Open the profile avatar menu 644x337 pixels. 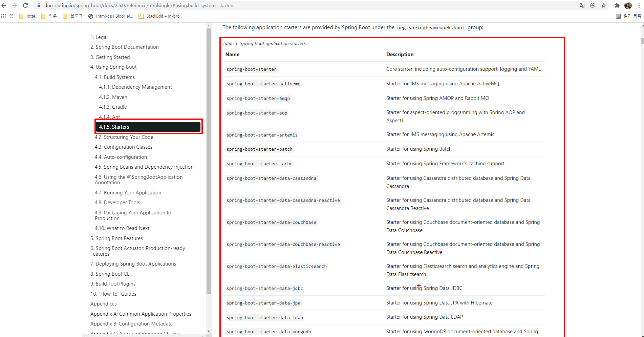[628, 5]
